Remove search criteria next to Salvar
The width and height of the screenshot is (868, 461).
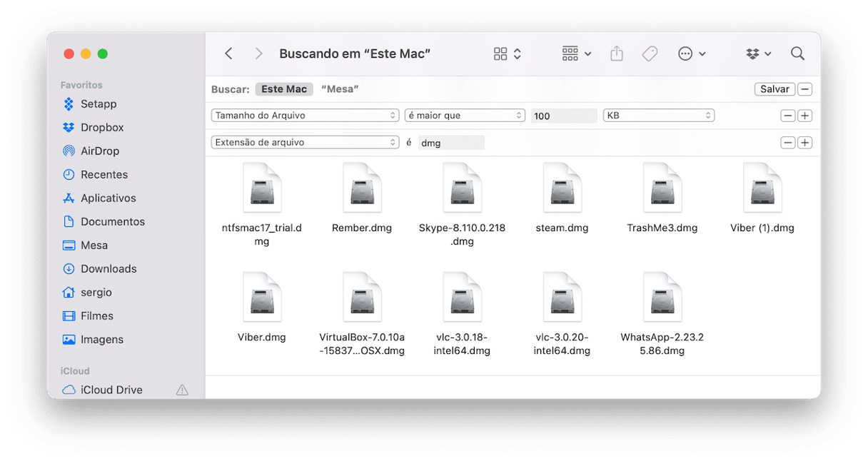[x=804, y=89]
